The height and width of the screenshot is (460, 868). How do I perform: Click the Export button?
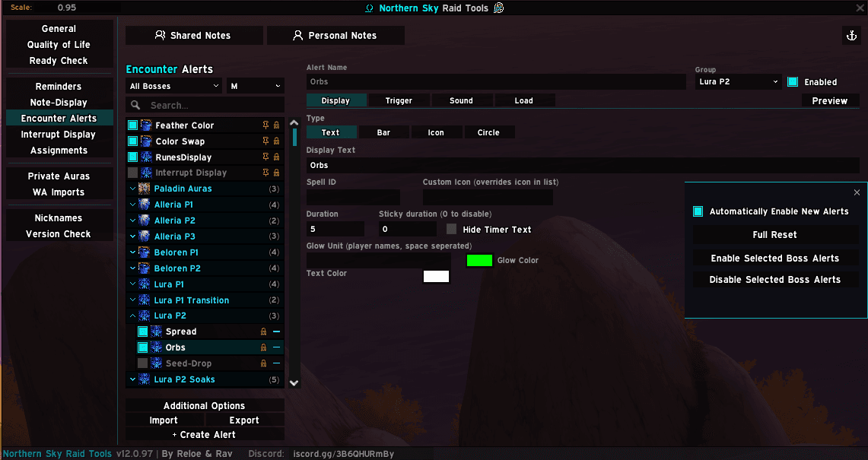(x=244, y=420)
